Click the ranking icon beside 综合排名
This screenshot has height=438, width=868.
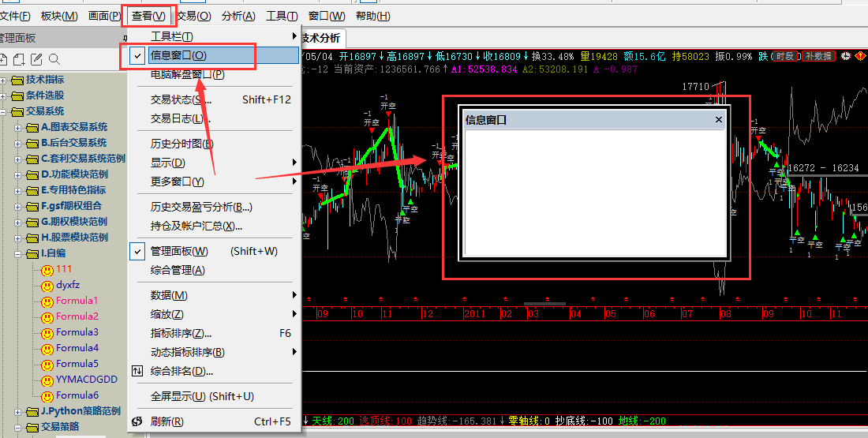tap(137, 371)
